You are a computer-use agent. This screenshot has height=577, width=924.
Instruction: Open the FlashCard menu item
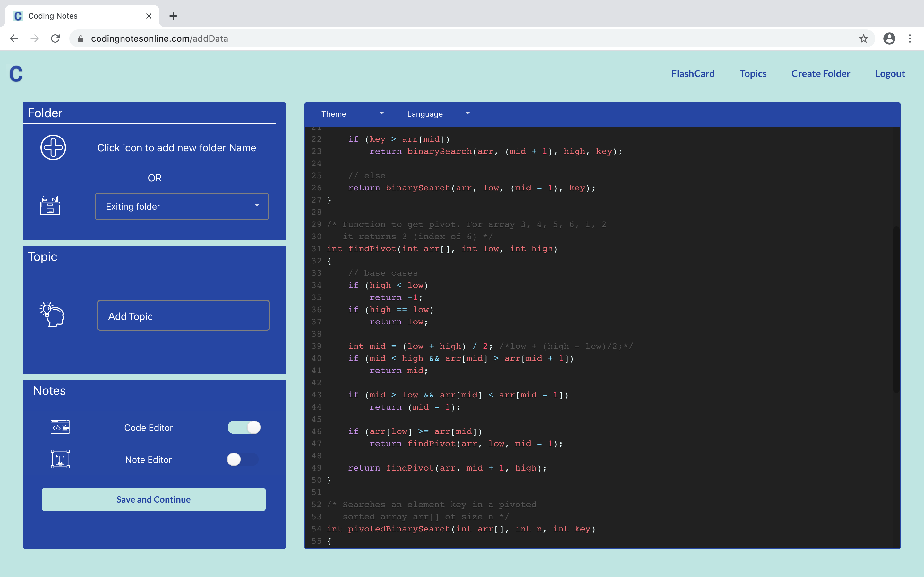tap(693, 73)
